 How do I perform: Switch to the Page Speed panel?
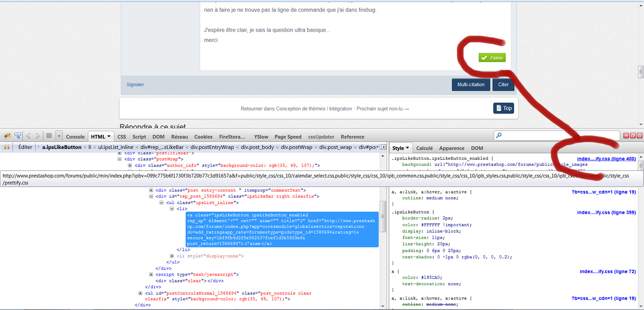(x=288, y=137)
